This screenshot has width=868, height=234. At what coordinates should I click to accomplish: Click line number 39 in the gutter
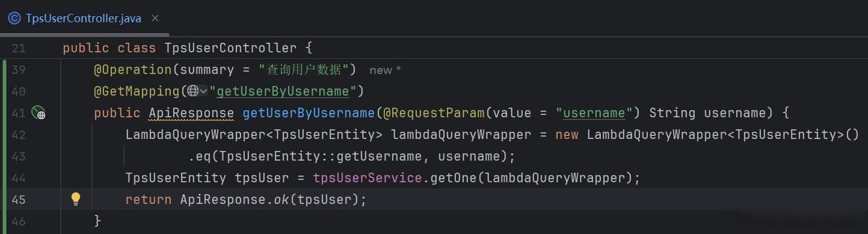point(19,70)
